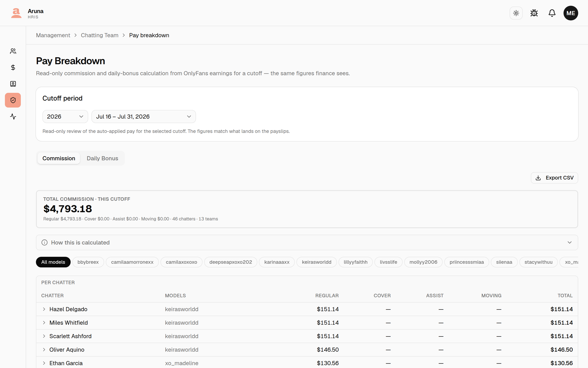Filter by siienaa model

click(504, 262)
